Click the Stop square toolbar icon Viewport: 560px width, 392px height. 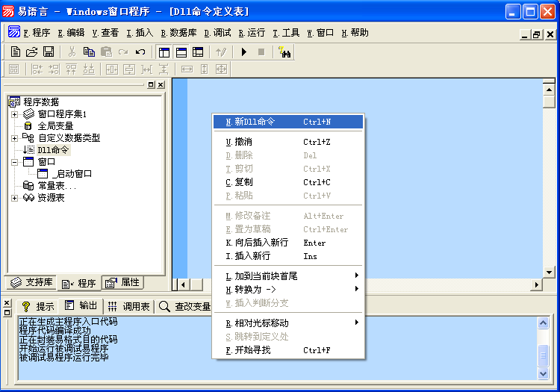[261, 52]
